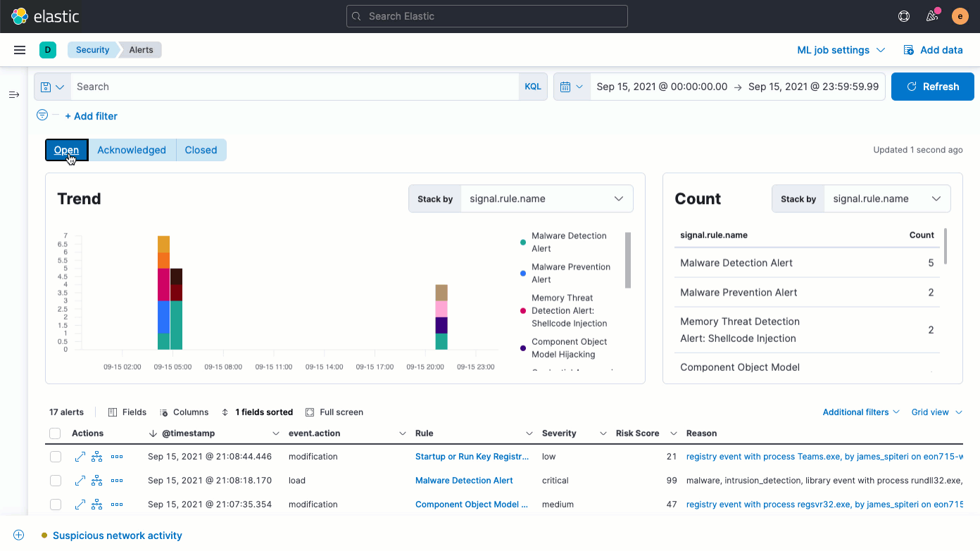Screen dimensions: 980x551
Task: Open the ML job settings dropdown
Action: [841, 49]
